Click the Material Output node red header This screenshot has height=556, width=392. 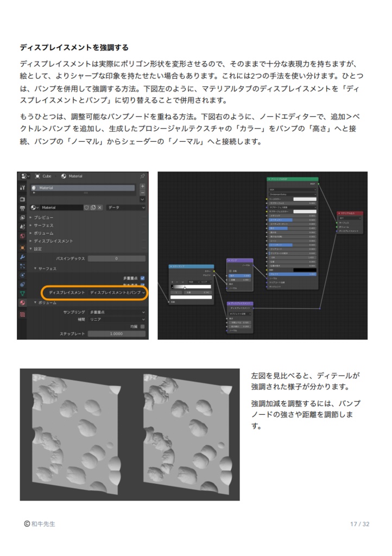click(350, 213)
